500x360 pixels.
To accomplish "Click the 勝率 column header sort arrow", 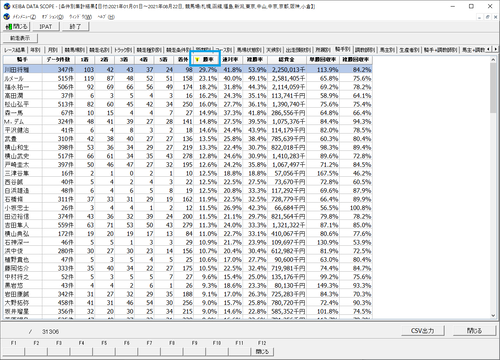I will 197,60.
